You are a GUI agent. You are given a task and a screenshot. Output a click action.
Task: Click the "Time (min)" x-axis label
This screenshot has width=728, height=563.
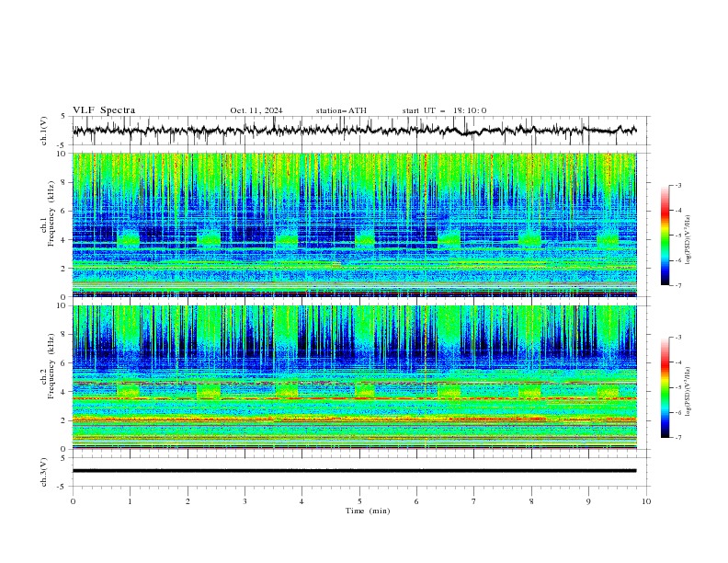click(x=368, y=511)
